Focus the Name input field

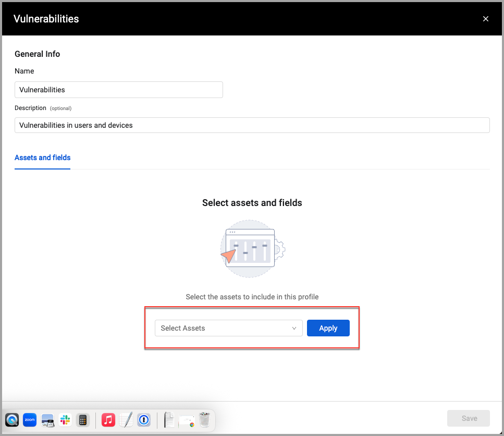[x=119, y=90]
